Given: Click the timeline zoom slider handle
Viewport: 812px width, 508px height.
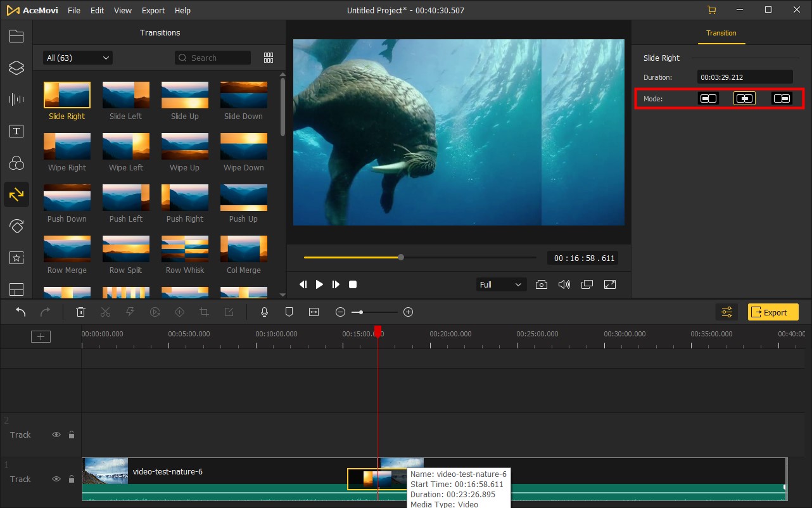Looking at the screenshot, I should pos(361,312).
